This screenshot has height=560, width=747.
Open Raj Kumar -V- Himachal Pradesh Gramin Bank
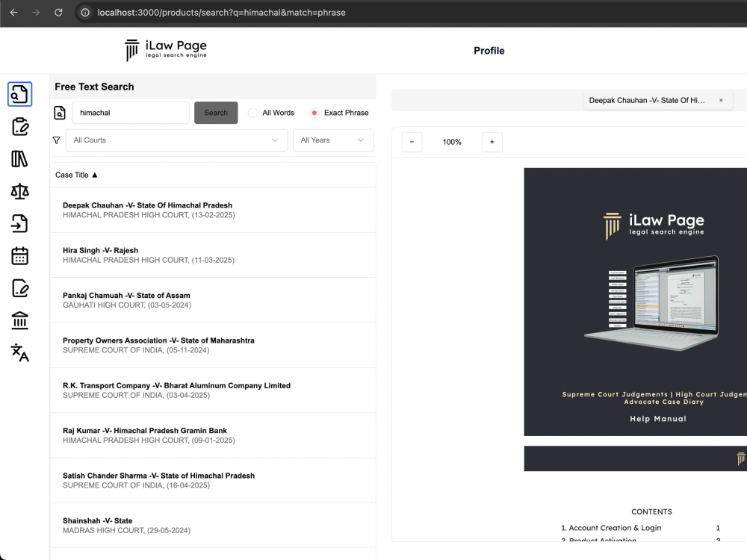tap(212, 435)
